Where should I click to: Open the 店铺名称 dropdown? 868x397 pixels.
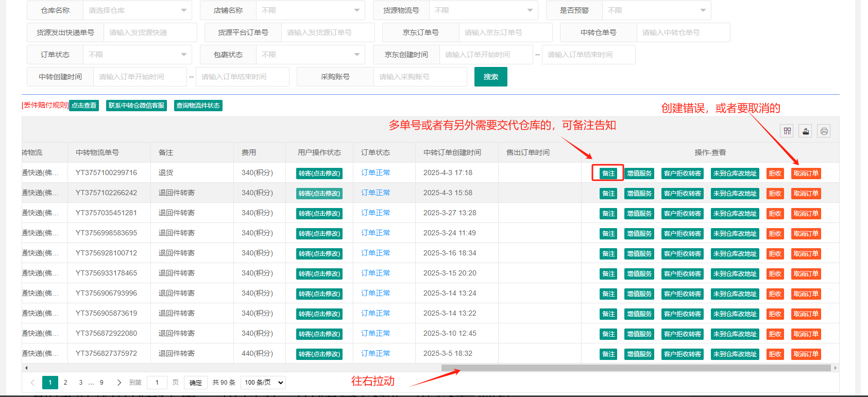click(x=310, y=10)
